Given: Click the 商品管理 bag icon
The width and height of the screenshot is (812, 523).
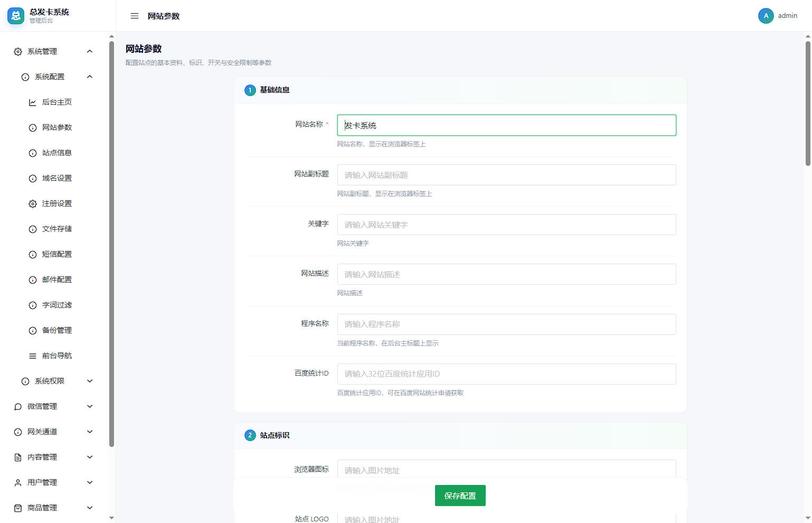Looking at the screenshot, I should pyautogui.click(x=18, y=508).
